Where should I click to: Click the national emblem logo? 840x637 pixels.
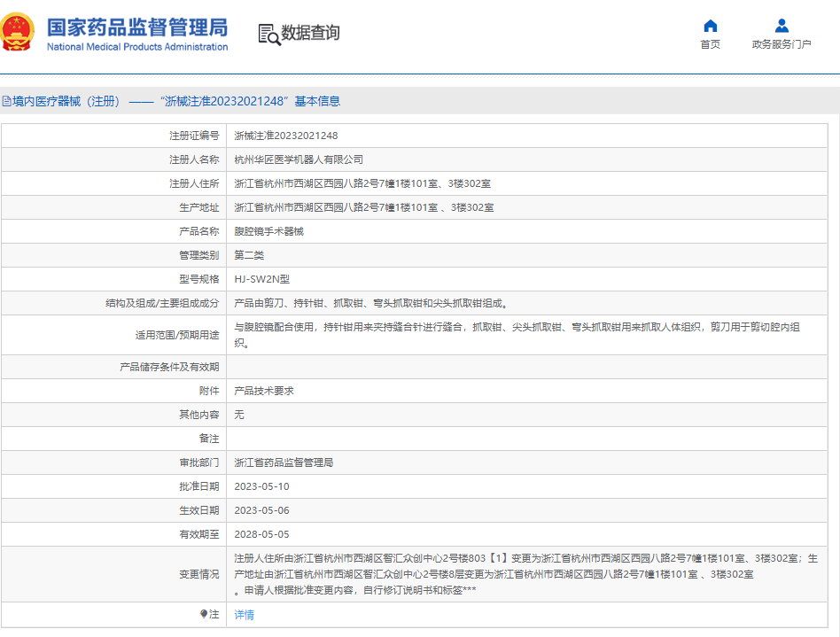click(17, 32)
